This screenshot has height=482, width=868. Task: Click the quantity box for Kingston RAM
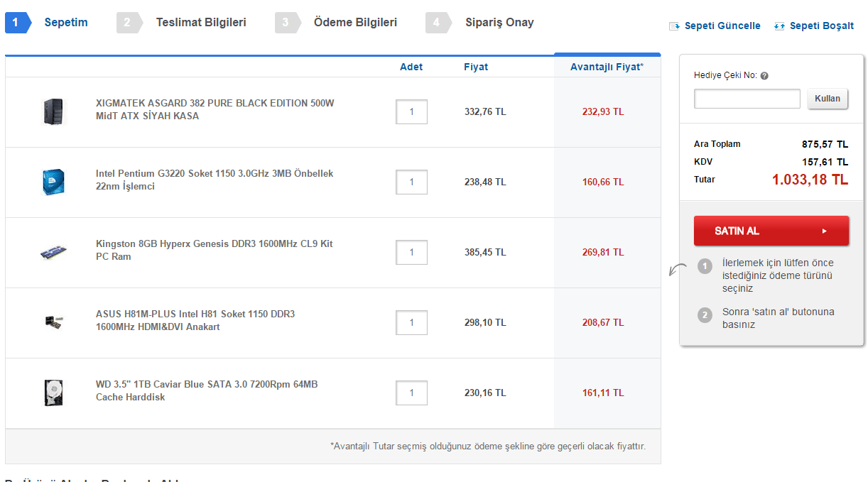[411, 252]
